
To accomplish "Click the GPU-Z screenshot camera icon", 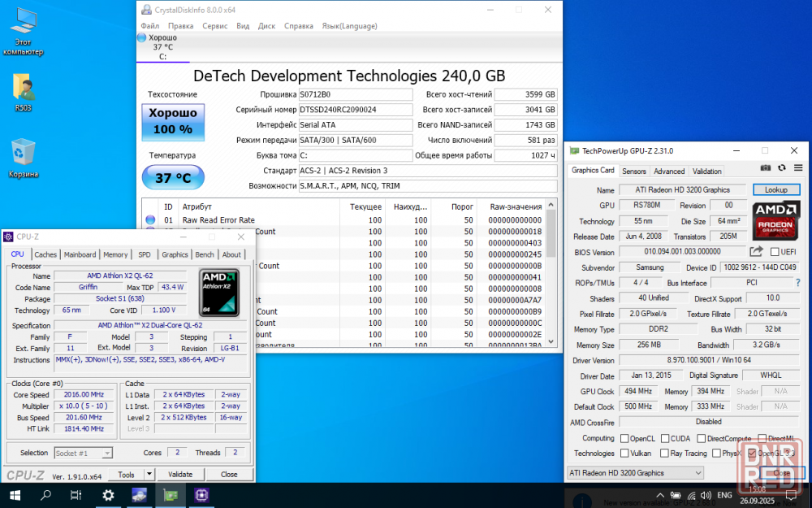I will click(x=765, y=167).
